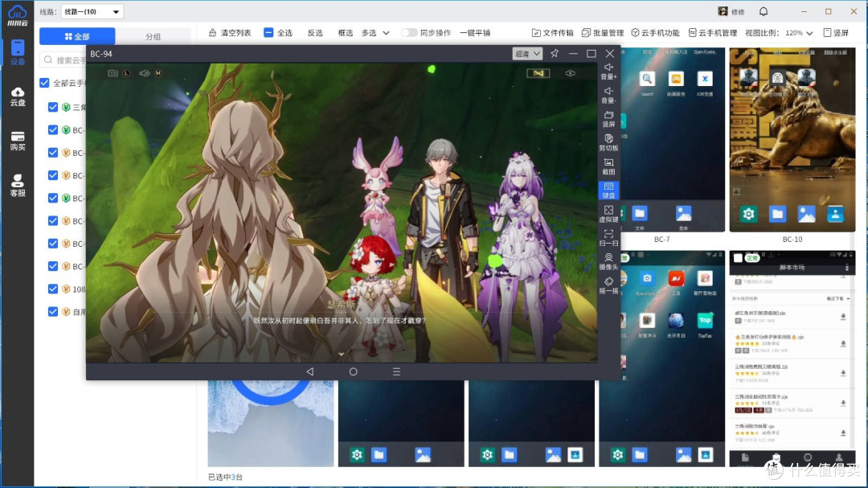The height and width of the screenshot is (488, 868).
Task: Uncheck the 108 device checkbox
Action: [52, 289]
